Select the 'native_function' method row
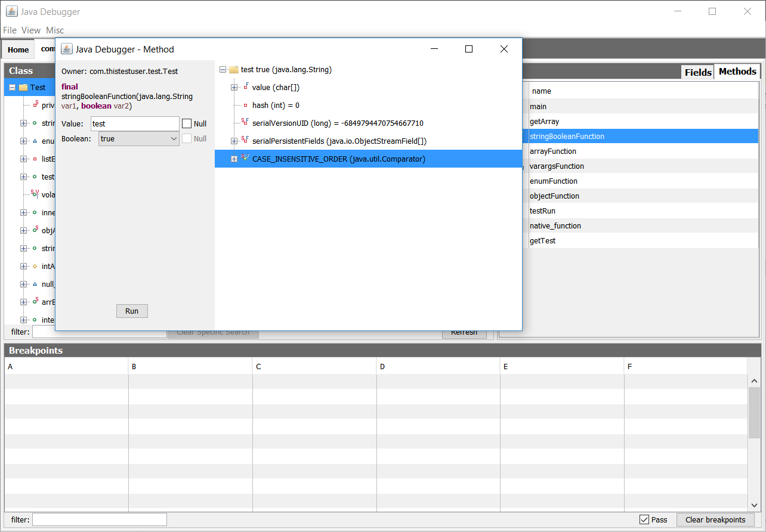 pyautogui.click(x=643, y=225)
